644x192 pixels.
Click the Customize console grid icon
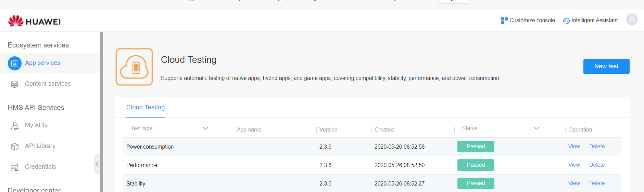[x=504, y=20]
